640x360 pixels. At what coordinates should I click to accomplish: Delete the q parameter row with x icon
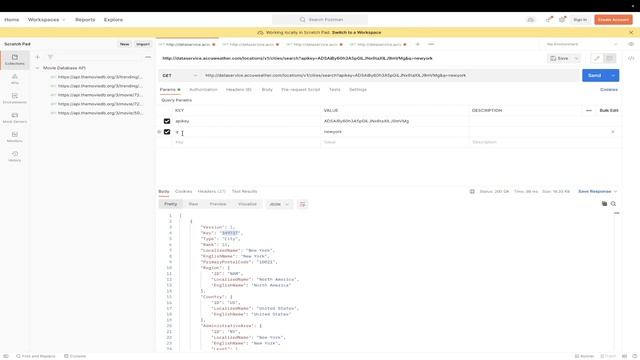pos(613,132)
